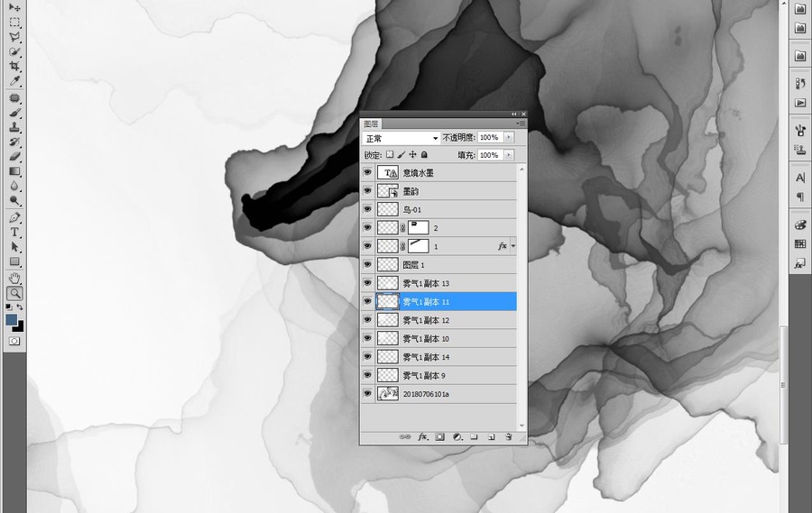812x513 pixels.
Task: Hide the 雾气1 副本 11 layer
Action: pos(367,301)
